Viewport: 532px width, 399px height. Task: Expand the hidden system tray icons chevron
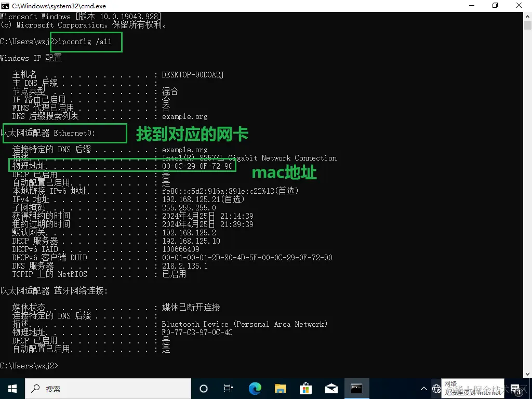pos(424,389)
